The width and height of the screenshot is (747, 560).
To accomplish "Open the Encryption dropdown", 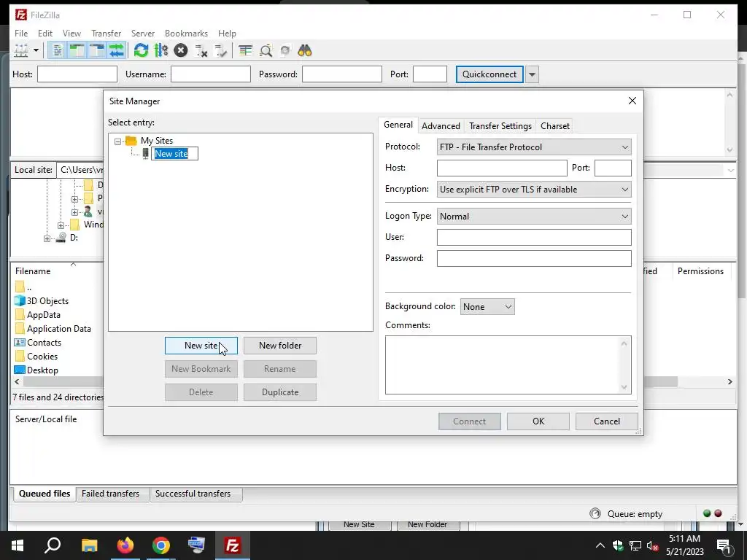I will (534, 190).
